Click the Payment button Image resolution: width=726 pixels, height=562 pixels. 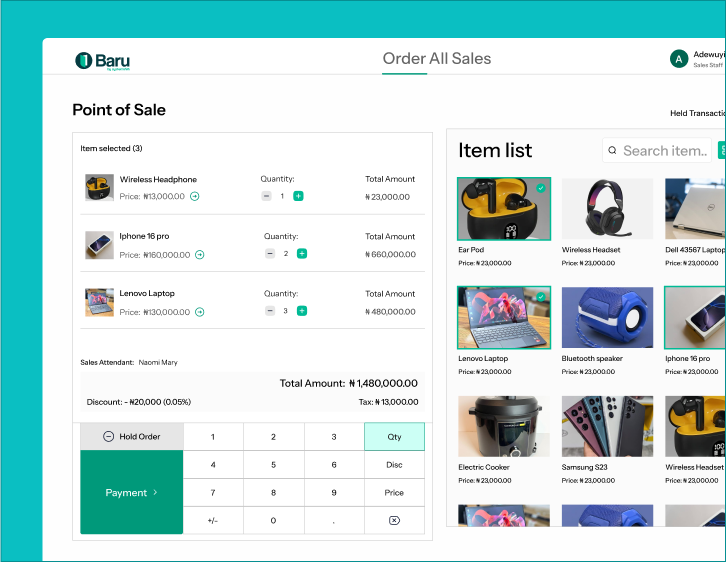click(x=132, y=492)
